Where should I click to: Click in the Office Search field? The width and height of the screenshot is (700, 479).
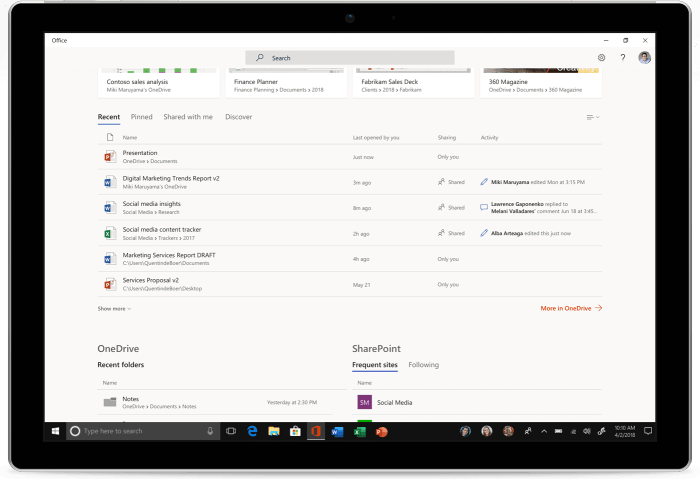click(350, 58)
